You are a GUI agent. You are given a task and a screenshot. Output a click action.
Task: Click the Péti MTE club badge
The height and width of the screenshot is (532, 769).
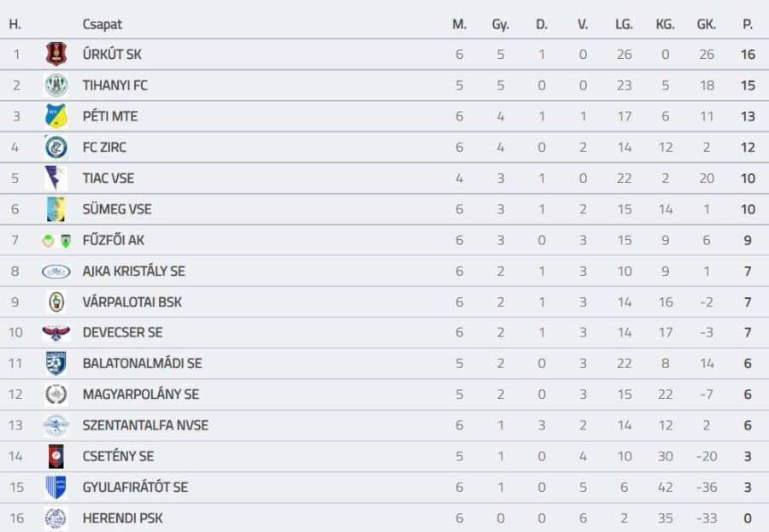(56, 116)
